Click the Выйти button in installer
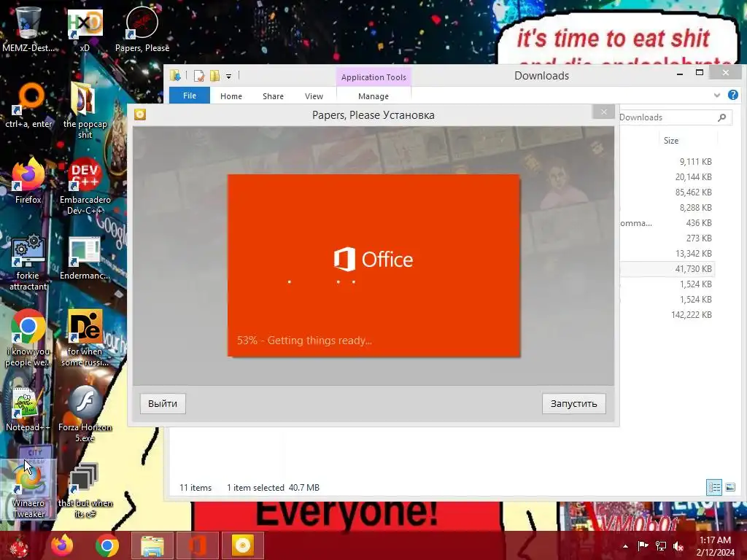The width and height of the screenshot is (747, 560). pyautogui.click(x=163, y=404)
